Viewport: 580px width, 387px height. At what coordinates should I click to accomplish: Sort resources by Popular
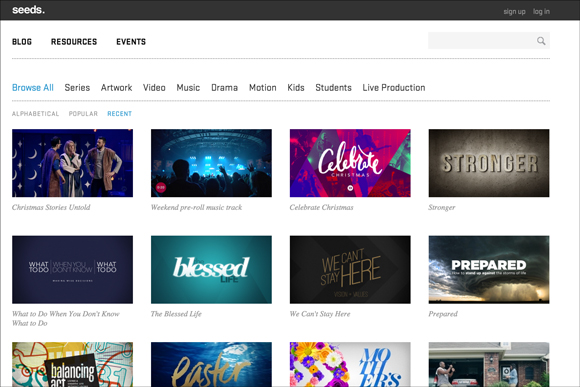coord(83,114)
